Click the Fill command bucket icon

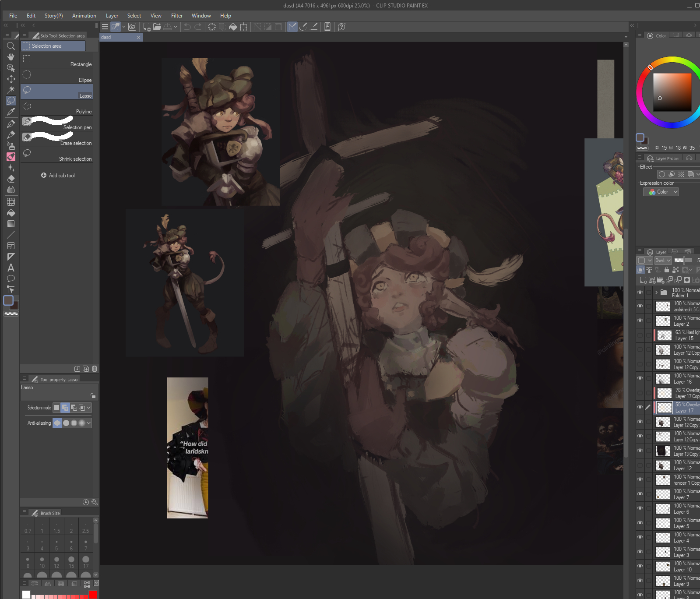click(233, 27)
